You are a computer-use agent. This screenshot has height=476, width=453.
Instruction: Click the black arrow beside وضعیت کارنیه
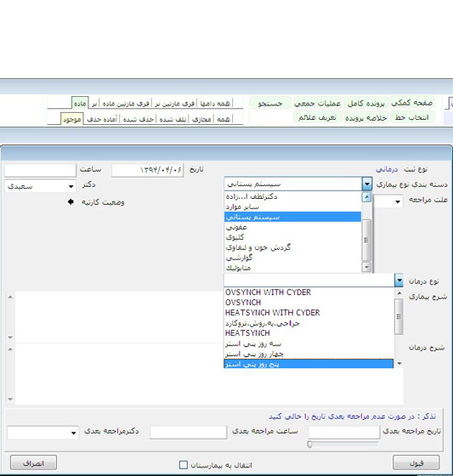coord(71,201)
